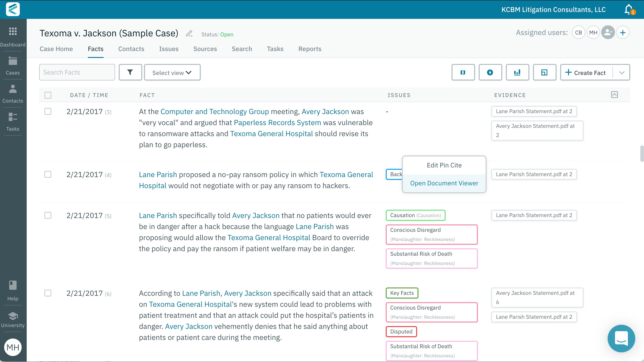The height and width of the screenshot is (362, 644).
Task: Choose Open Document Viewer menu entry
Action: click(444, 183)
